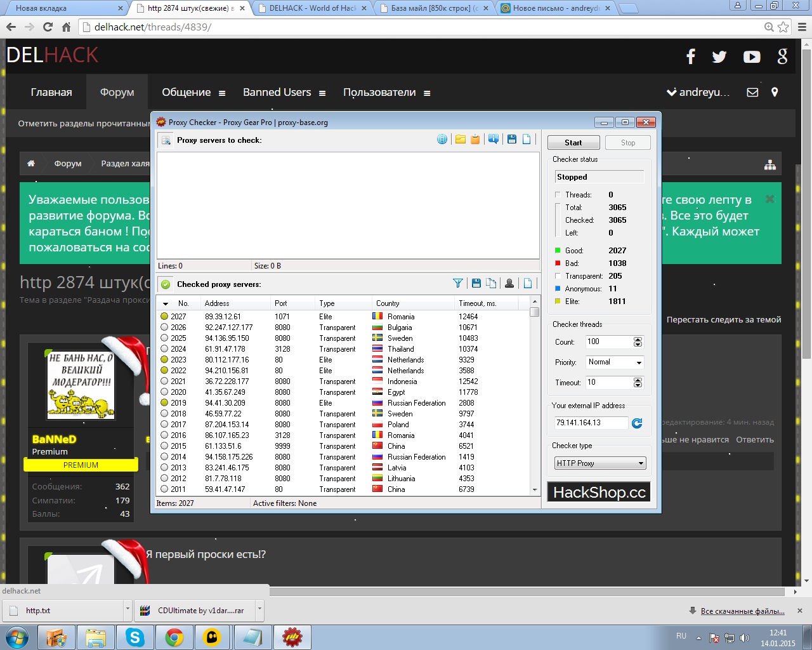Click the Ответить link

pyautogui.click(x=755, y=439)
